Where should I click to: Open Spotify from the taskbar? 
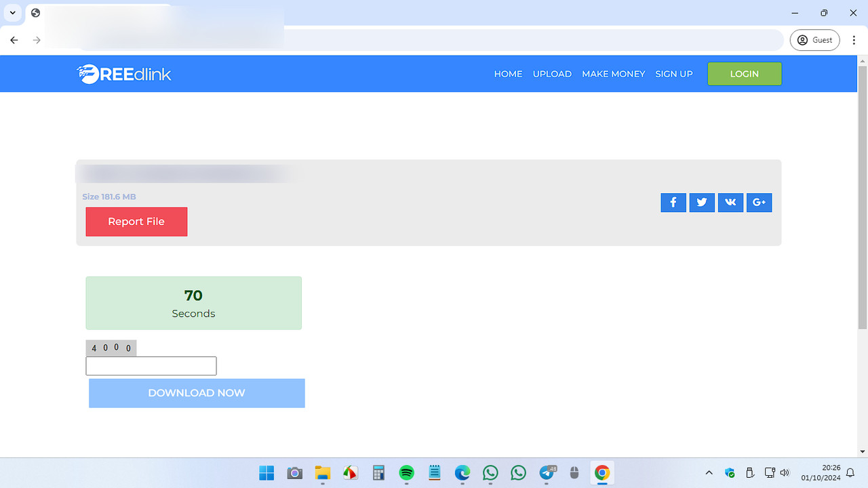coord(406,473)
